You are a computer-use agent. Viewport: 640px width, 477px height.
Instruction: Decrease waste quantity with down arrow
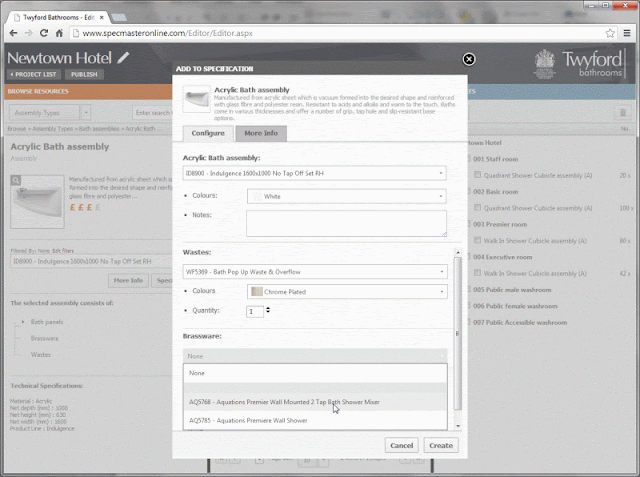268,312
